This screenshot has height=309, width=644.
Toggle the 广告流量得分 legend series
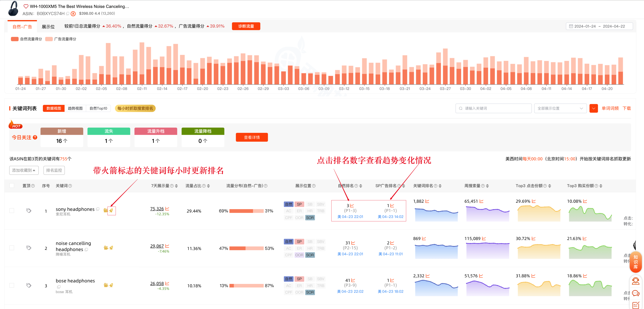point(61,39)
